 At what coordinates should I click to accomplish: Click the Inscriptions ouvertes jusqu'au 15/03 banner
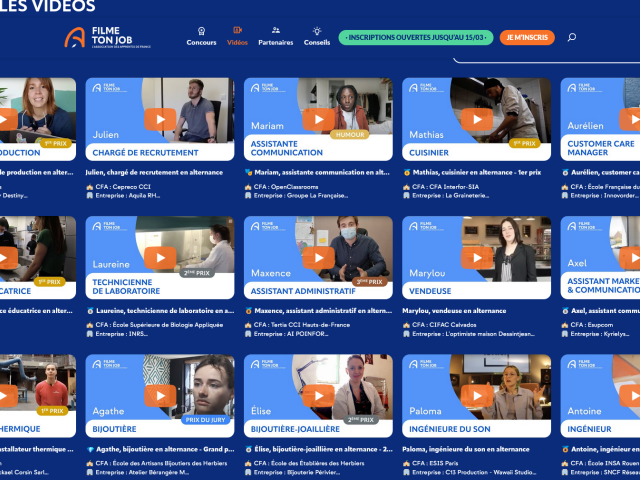point(416,38)
